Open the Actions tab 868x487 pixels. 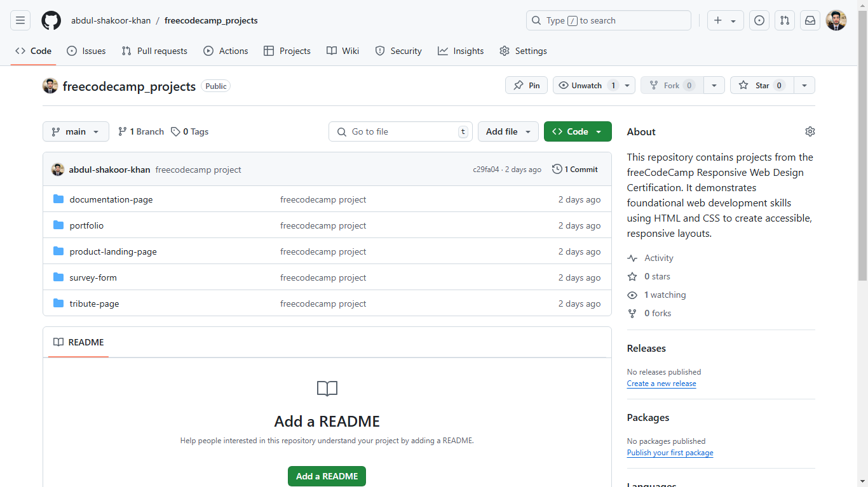coord(226,51)
